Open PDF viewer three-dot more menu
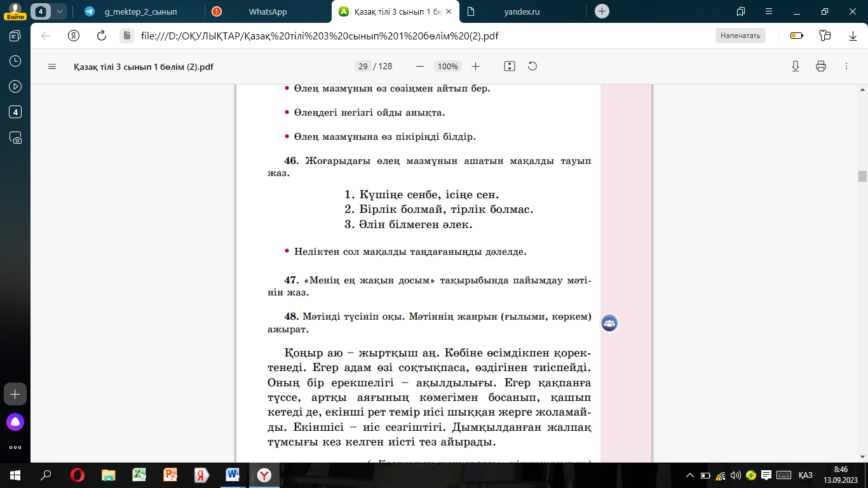This screenshot has width=868, height=488. coord(846,66)
